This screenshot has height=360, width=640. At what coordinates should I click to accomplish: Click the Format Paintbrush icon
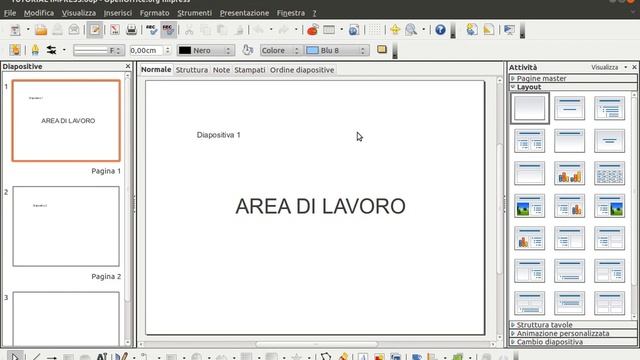pyautogui.click(x=239, y=30)
